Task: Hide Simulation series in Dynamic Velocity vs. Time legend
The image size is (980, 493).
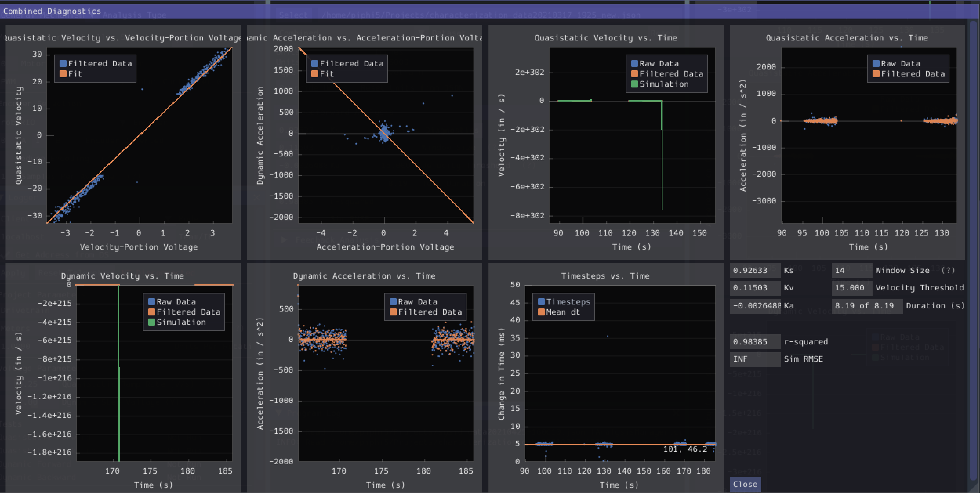Action: tap(151, 322)
